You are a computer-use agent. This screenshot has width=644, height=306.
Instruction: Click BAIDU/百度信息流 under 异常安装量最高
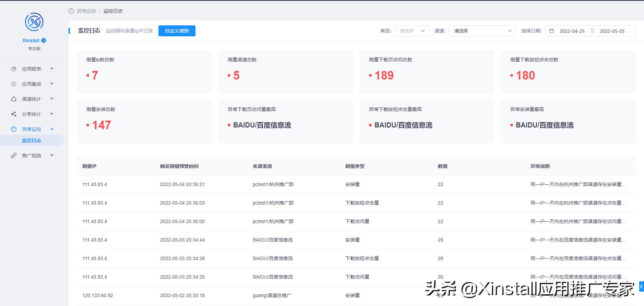click(x=545, y=125)
